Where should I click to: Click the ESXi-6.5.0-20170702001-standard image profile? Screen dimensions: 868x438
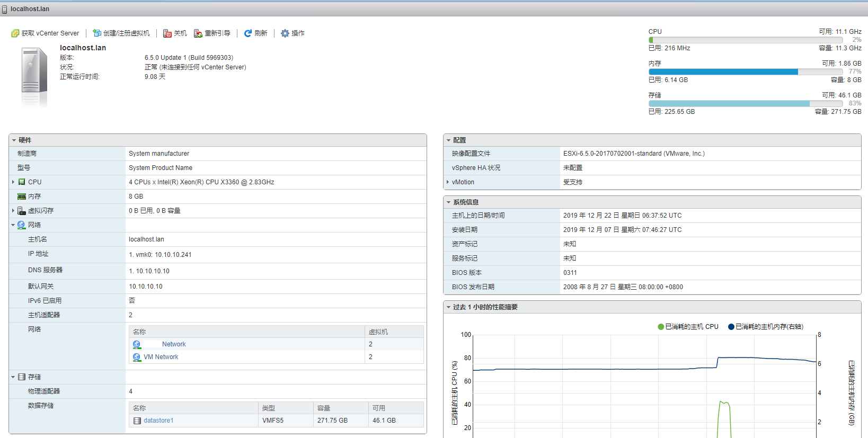pyautogui.click(x=634, y=154)
